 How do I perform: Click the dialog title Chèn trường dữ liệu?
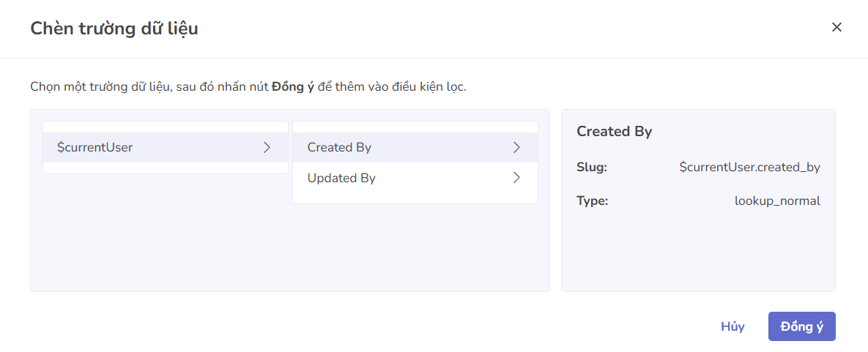[114, 29]
